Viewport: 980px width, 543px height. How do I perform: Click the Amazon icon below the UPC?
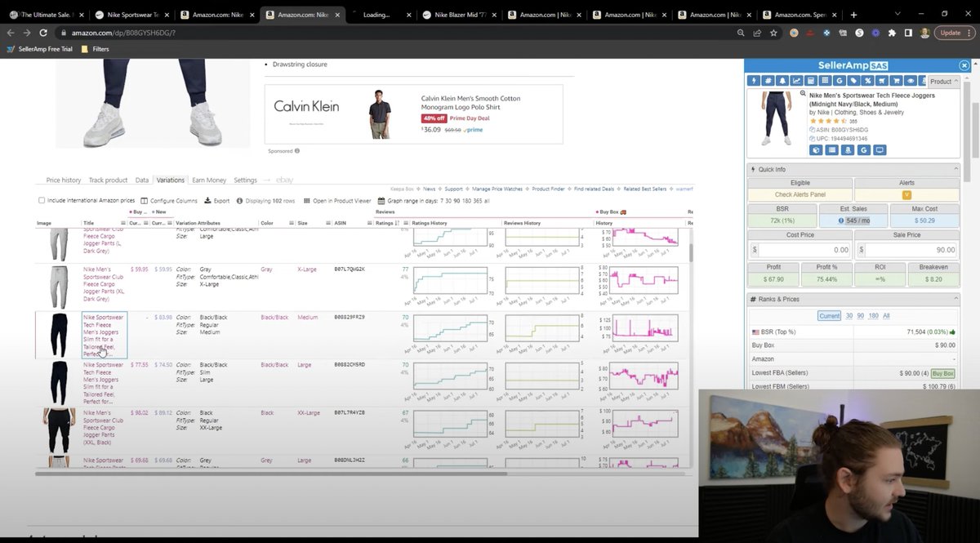click(x=848, y=150)
